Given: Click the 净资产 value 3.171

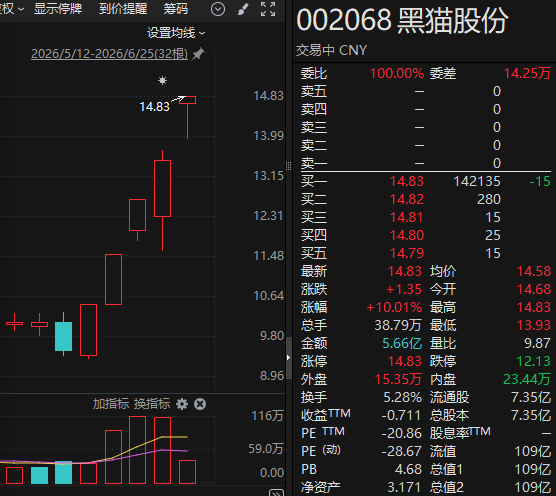Looking at the screenshot, I should pyautogui.click(x=405, y=487).
